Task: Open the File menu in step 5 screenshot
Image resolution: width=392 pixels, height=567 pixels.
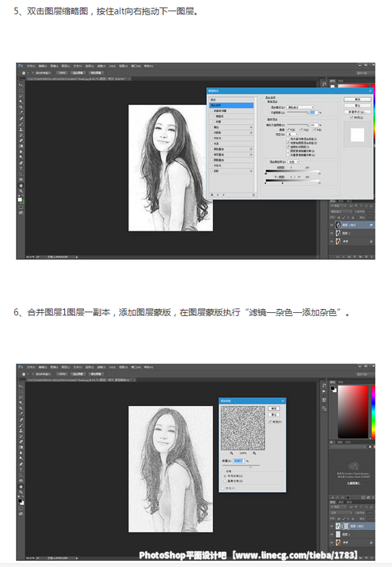Action: coord(31,67)
